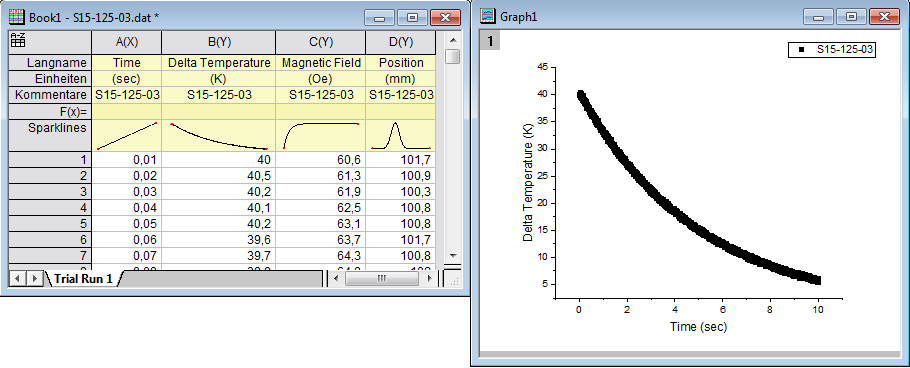Select the Einheiten row label
Viewport: 910px width, 368px height.
50,79
